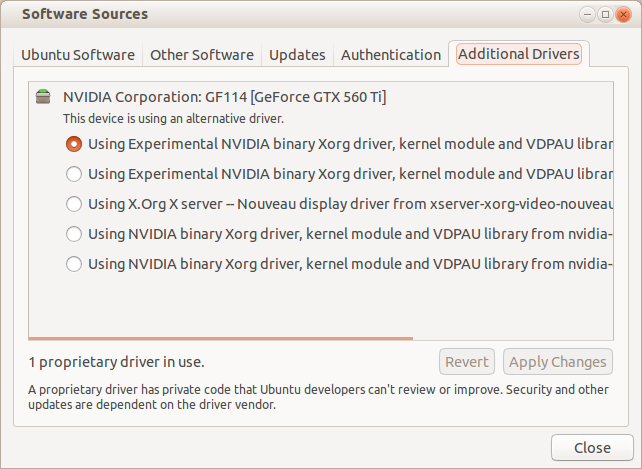
Task: Select the Nouveau display driver radio button
Action: coord(74,204)
